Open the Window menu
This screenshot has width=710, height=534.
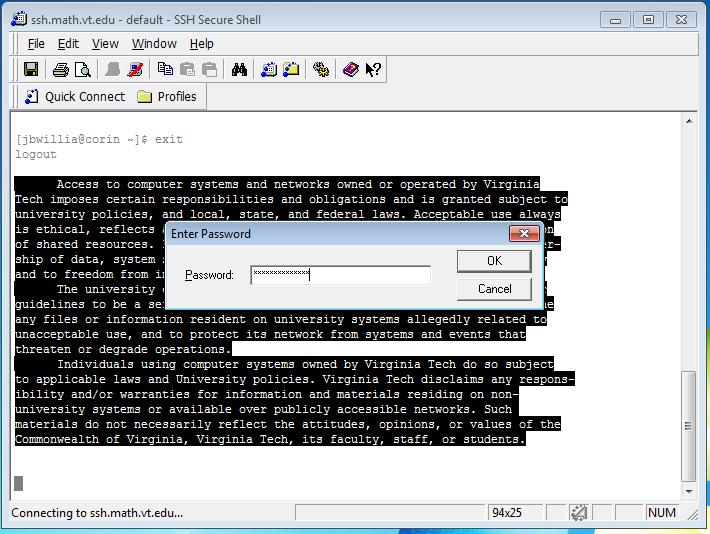154,44
